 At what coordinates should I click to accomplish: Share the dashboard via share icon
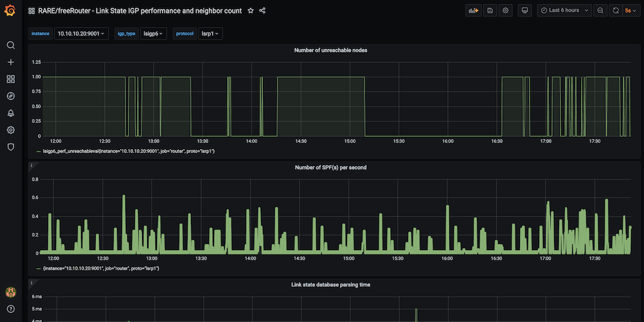[x=262, y=10]
